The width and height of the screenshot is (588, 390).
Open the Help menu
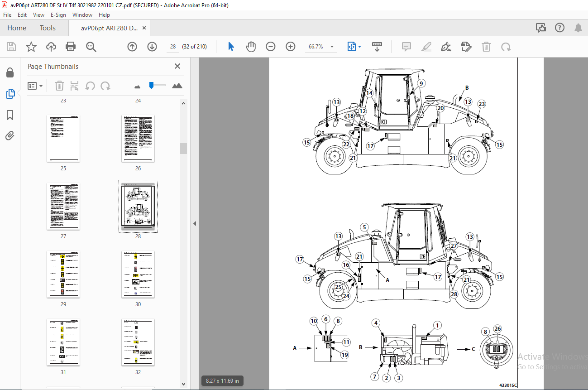tap(104, 15)
